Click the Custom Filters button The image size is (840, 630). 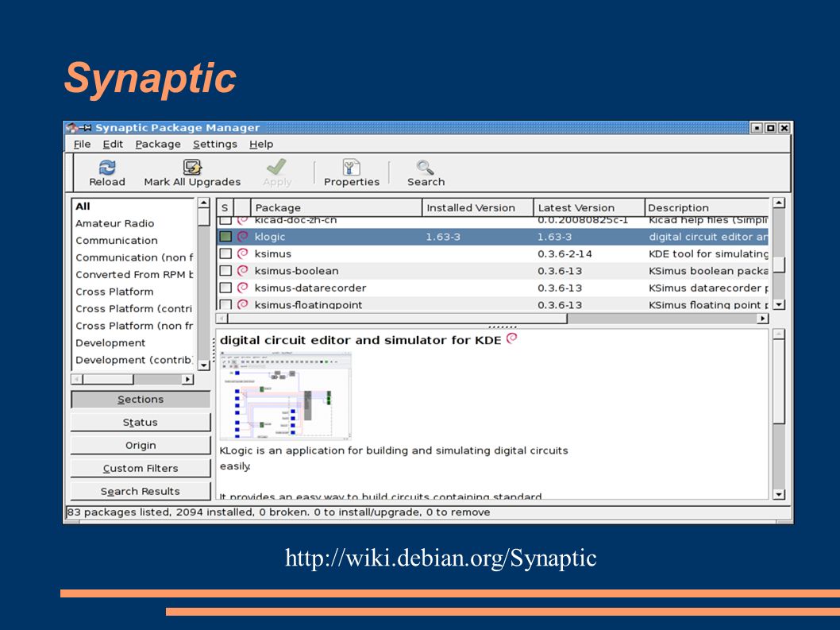[141, 469]
